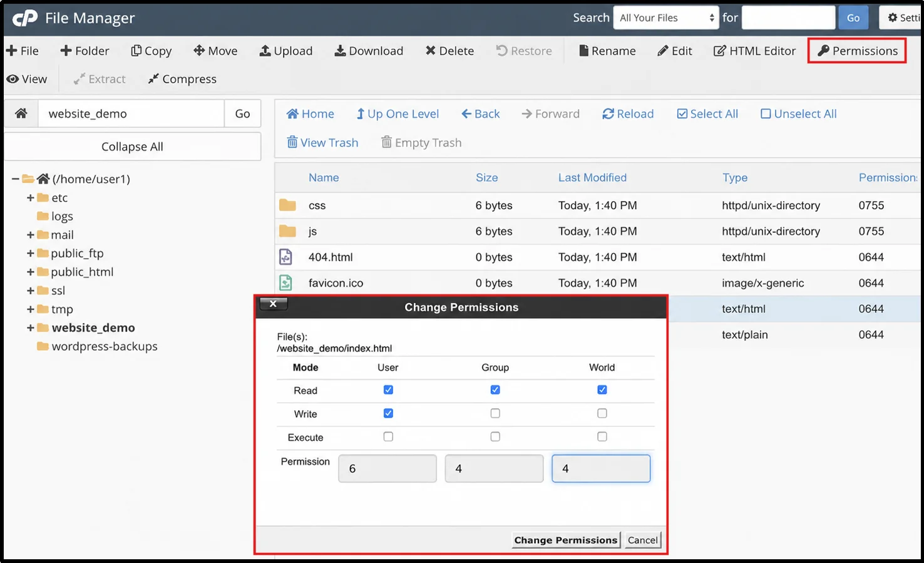
Task: Expand the website_demo folder node
Action: pos(30,328)
